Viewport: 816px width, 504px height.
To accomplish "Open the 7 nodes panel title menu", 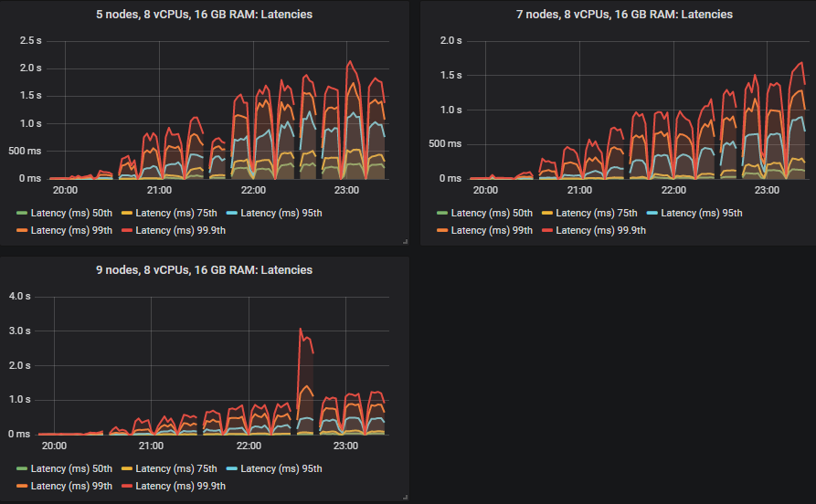I will 619,15.
